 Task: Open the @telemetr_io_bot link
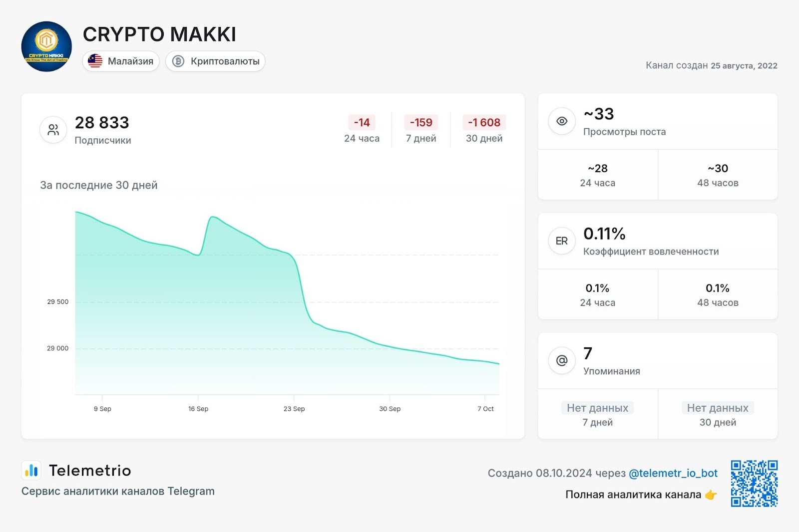tap(673, 473)
